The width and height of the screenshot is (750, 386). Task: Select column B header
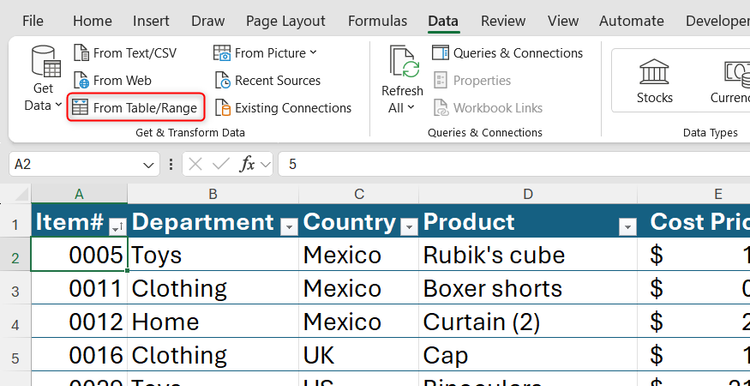click(x=213, y=194)
